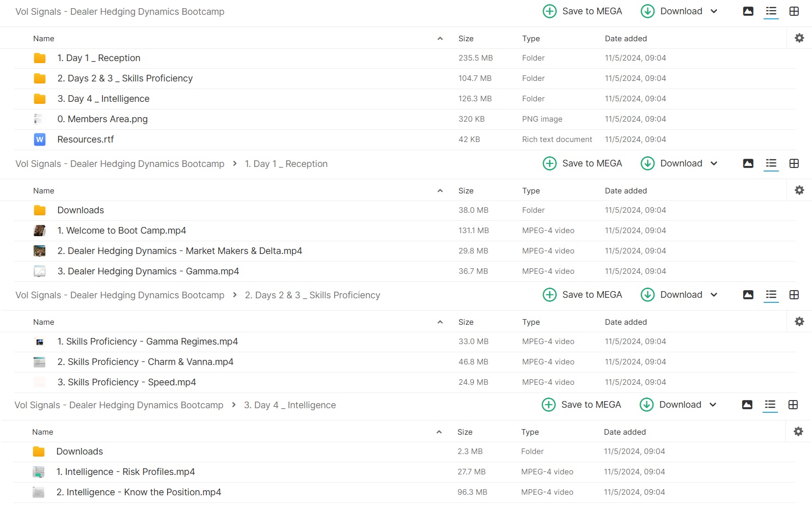
Task: Open settings gear in Day 4 Intelligence listing
Action: (798, 432)
